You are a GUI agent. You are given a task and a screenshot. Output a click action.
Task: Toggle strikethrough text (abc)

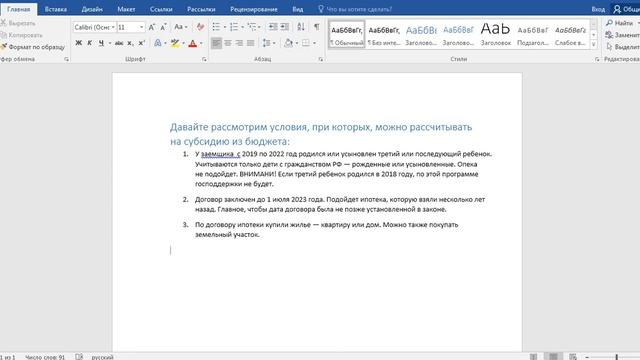click(x=119, y=43)
